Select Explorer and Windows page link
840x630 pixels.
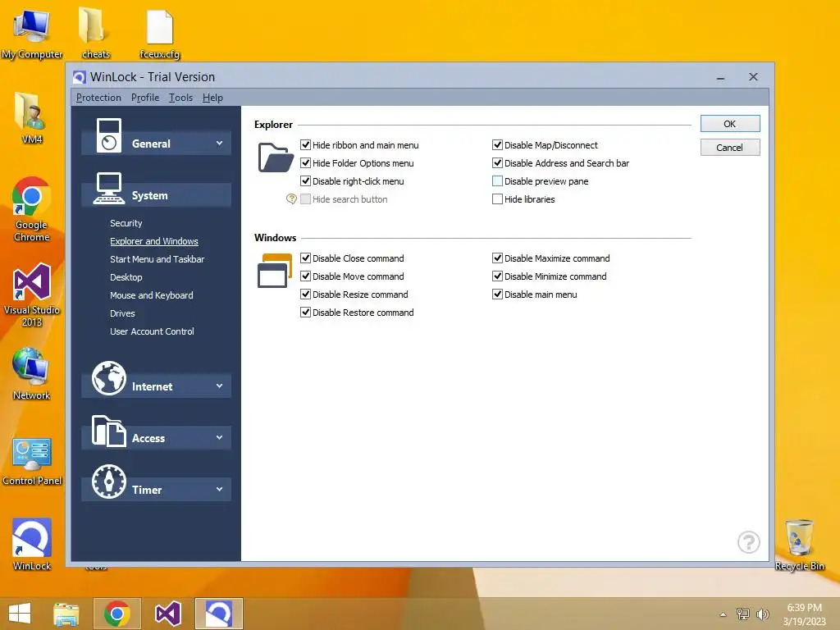(x=153, y=241)
